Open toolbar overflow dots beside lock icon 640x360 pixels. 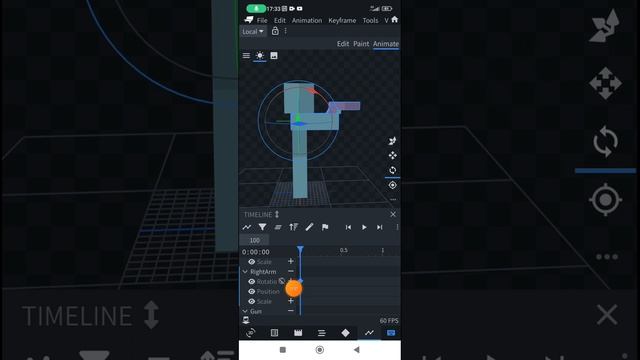286,31
